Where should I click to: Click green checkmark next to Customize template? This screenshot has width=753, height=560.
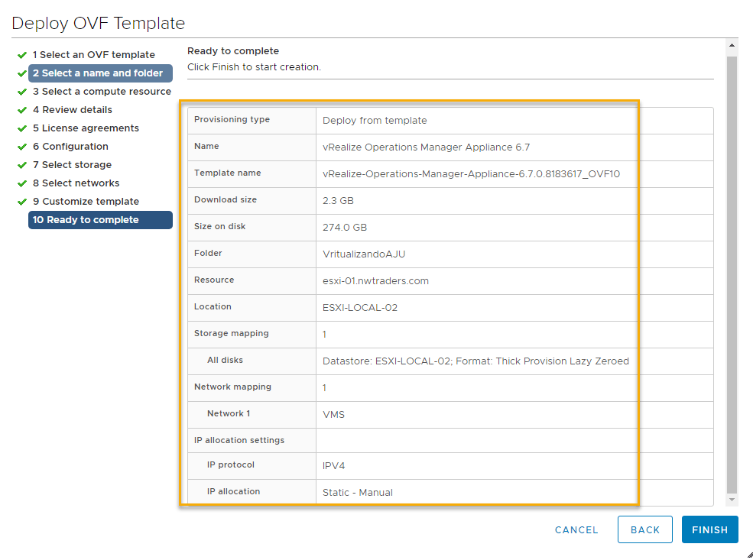(22, 202)
